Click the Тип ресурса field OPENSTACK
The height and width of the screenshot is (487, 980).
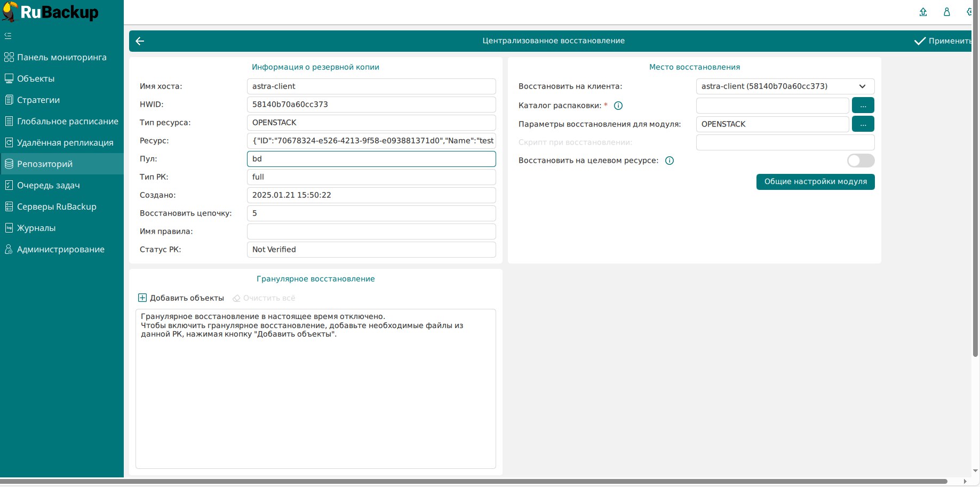coord(371,123)
